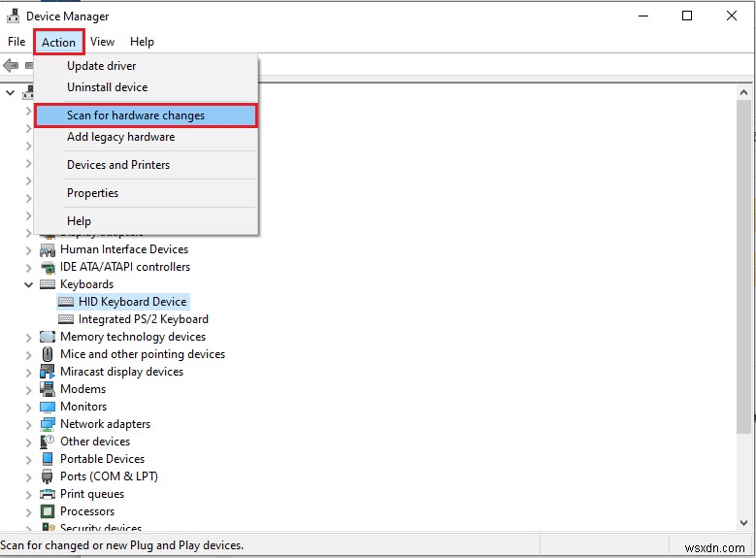
Task: Click the Mice and pointing devices icon
Action: (x=48, y=354)
